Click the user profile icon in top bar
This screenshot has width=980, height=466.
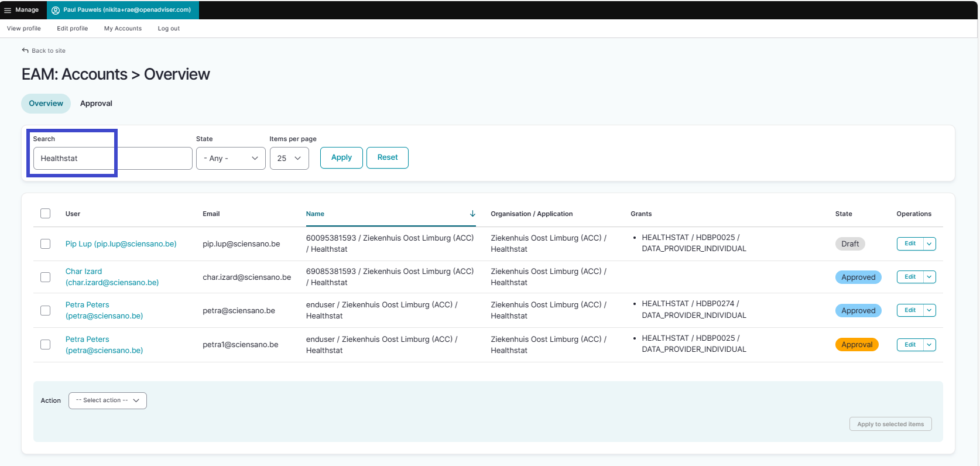pos(56,10)
